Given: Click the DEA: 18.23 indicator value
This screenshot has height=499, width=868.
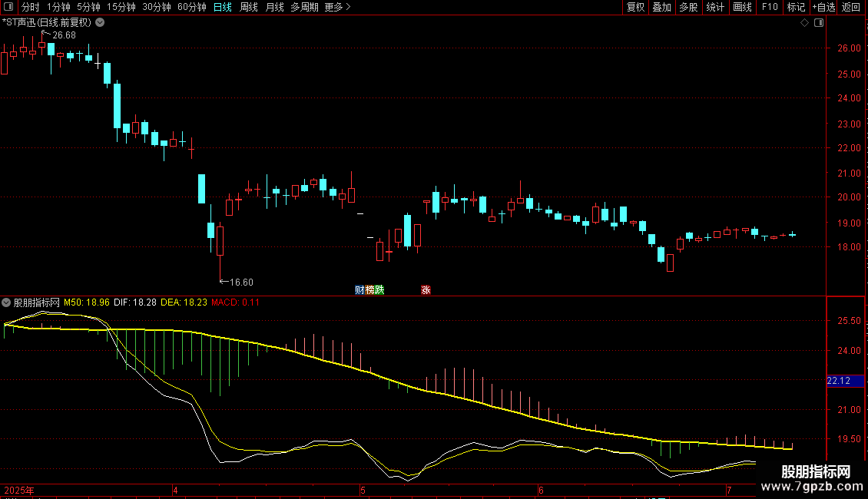Looking at the screenshot, I should [184, 302].
